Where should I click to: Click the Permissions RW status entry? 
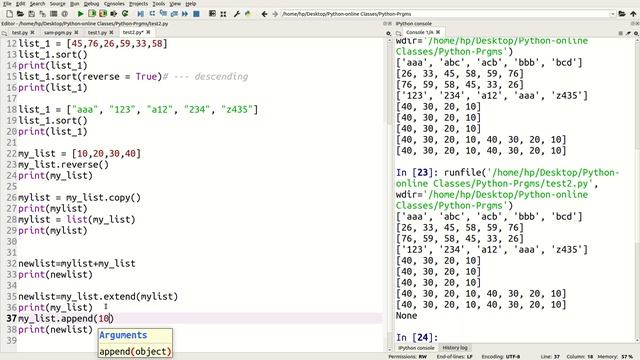pyautogui.click(x=408, y=357)
